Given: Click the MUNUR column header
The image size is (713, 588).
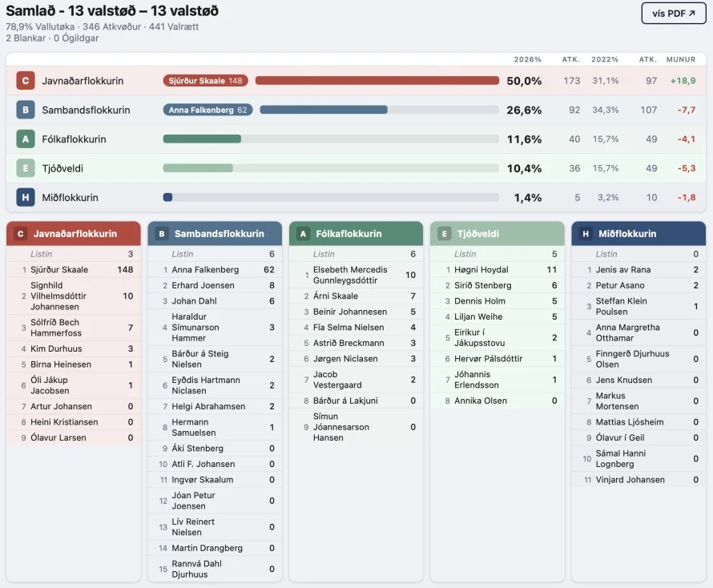Looking at the screenshot, I should point(681,59).
